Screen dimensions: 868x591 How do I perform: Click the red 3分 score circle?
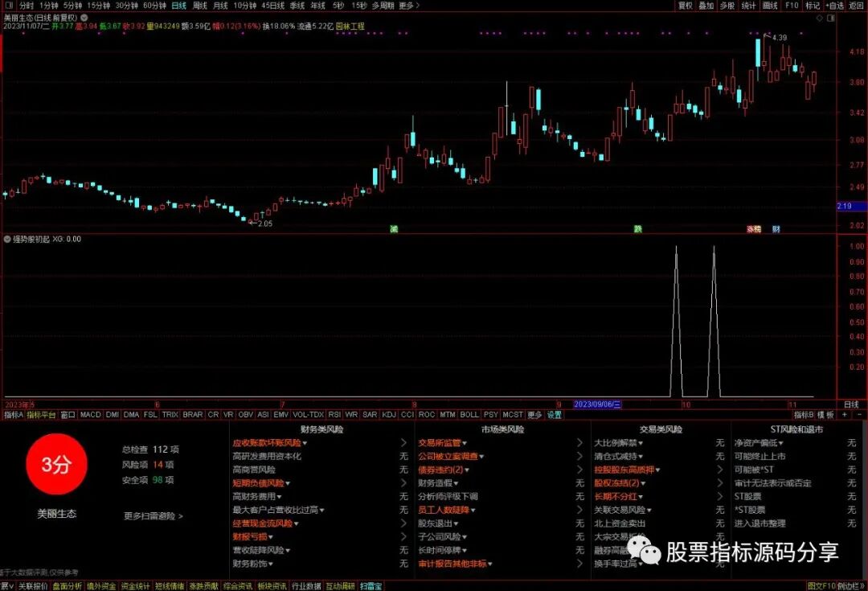coord(56,464)
